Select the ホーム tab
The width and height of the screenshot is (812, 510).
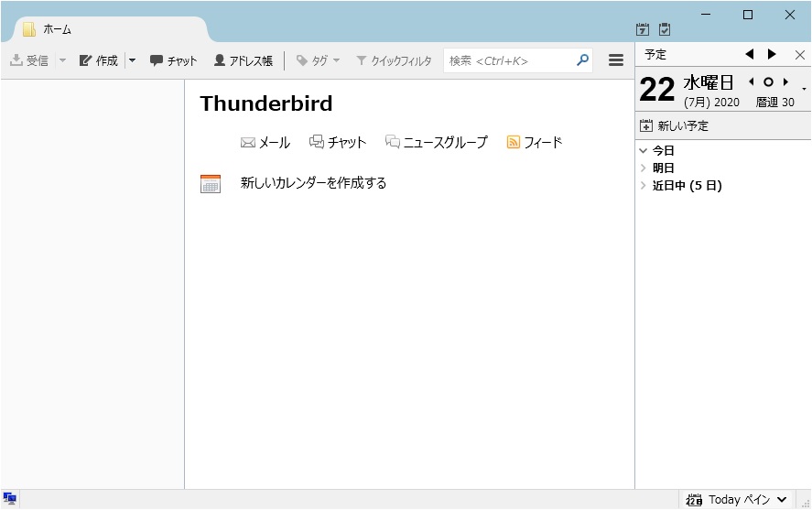point(57,29)
